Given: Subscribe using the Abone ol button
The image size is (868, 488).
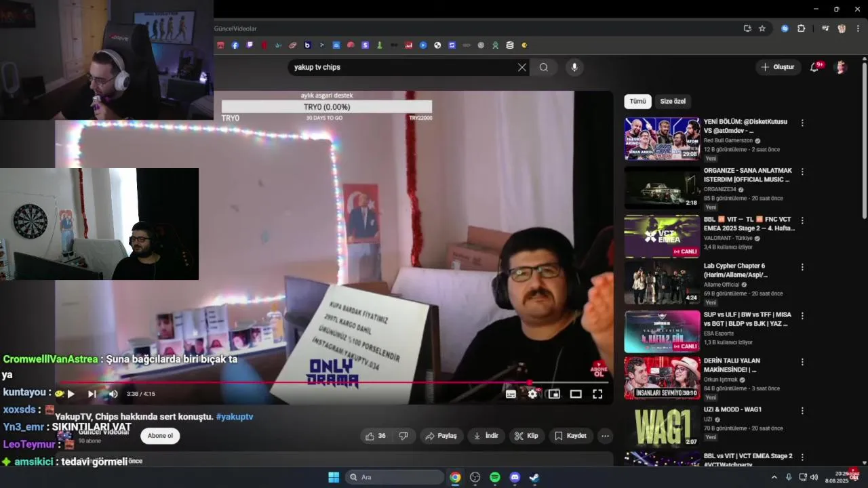Looking at the screenshot, I should [x=160, y=436].
